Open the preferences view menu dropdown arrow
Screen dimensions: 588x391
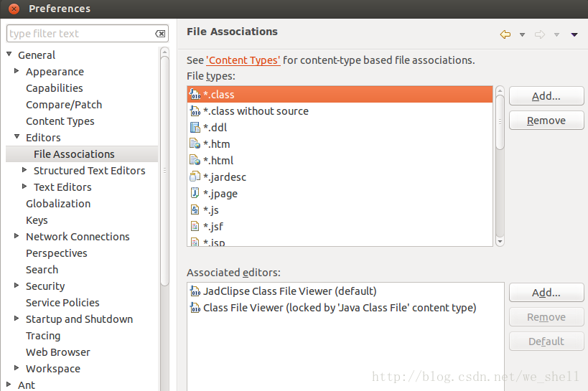click(574, 35)
